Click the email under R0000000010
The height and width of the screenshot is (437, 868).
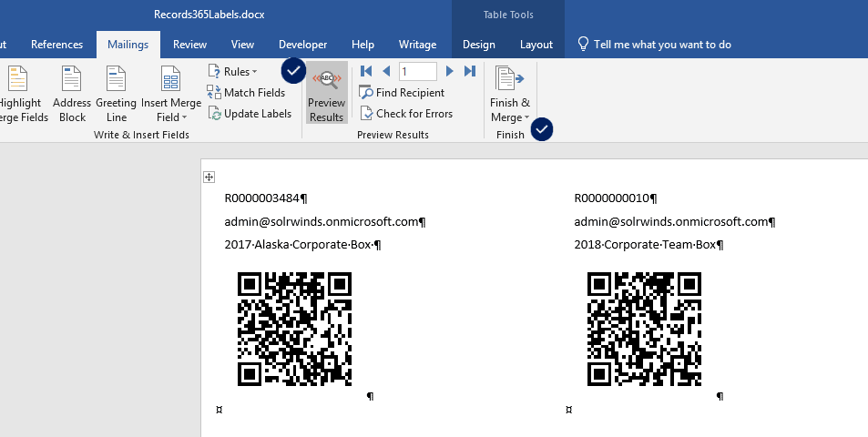coord(671,222)
